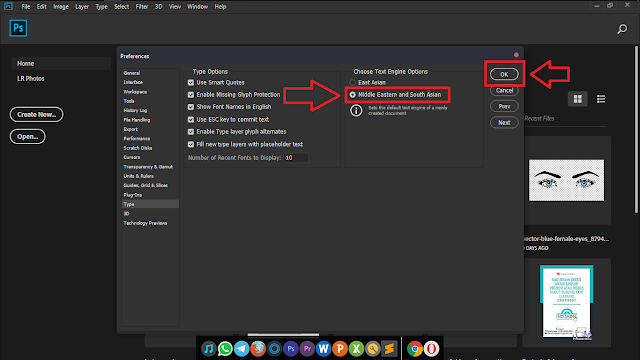Open the Scratch Disks preferences category
640x360 pixels.
[x=138, y=148]
